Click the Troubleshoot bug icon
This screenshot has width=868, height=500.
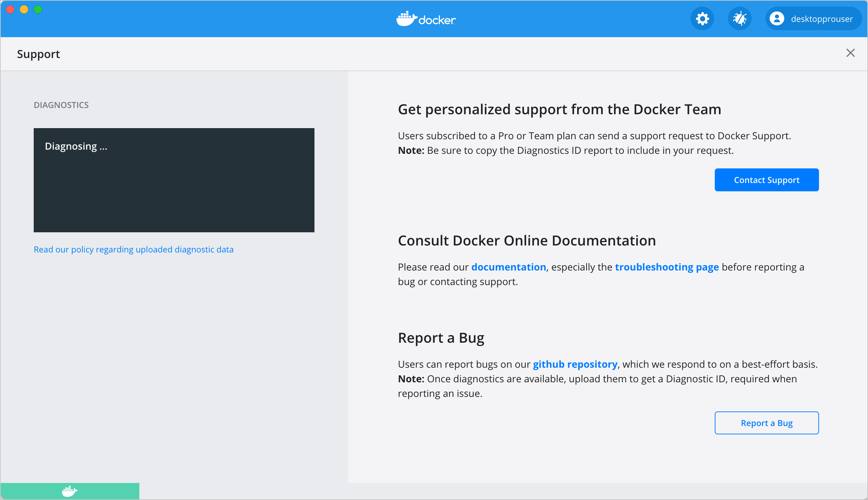(739, 19)
